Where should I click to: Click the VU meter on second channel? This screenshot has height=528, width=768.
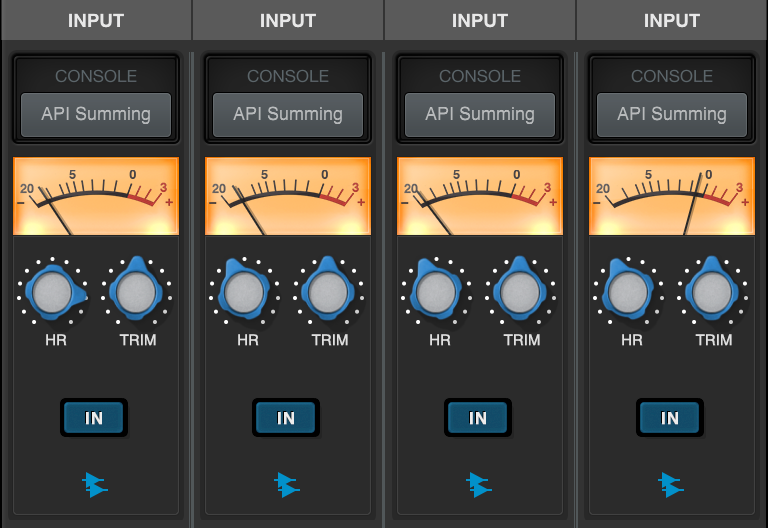(288, 196)
